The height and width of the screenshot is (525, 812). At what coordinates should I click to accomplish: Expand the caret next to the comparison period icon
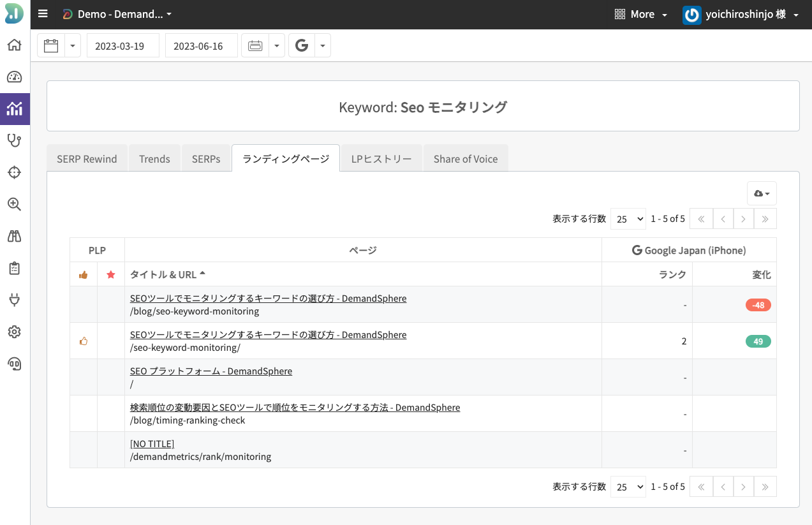point(277,45)
